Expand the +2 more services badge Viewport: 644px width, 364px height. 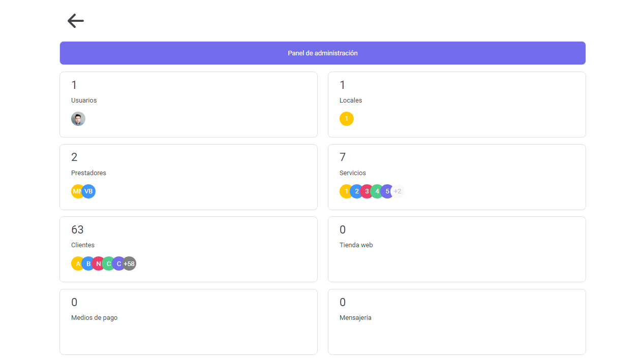(x=398, y=191)
